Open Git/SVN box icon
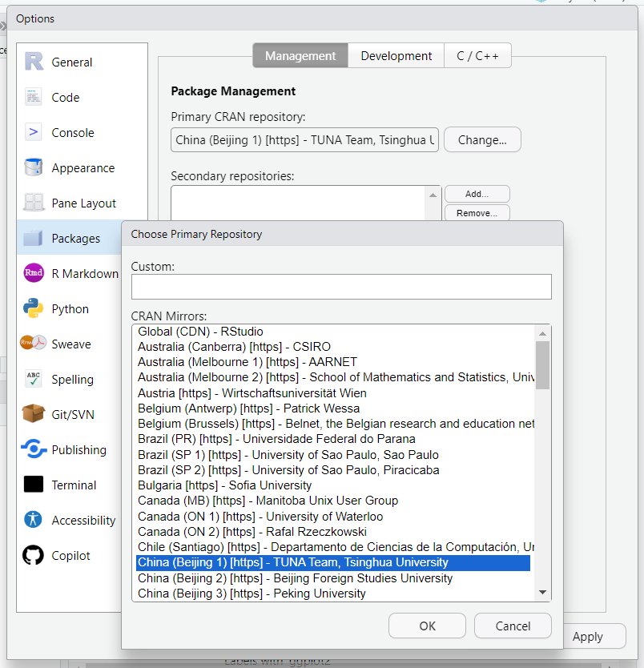Image resolution: width=644 pixels, height=668 pixels. pyautogui.click(x=34, y=415)
